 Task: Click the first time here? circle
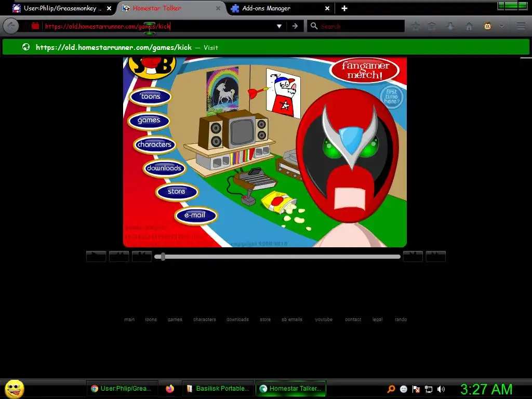[x=392, y=97]
